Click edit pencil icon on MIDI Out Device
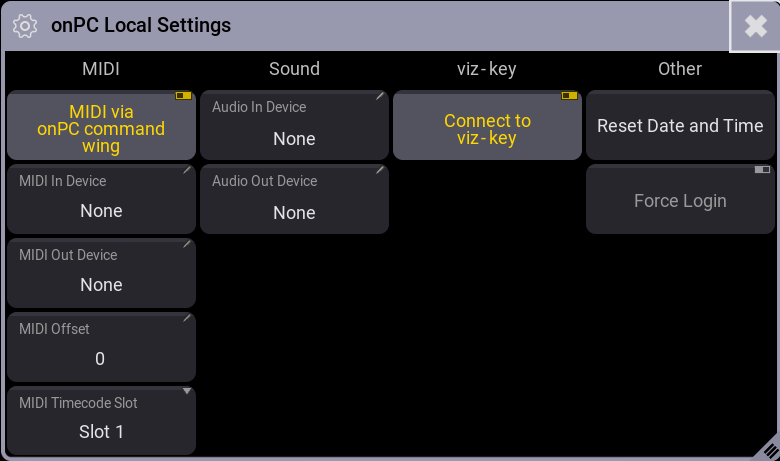 187,244
